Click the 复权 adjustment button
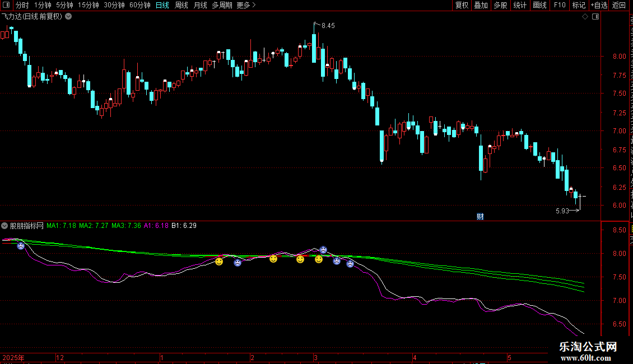Screen dimensions: 633x364 (462, 5)
